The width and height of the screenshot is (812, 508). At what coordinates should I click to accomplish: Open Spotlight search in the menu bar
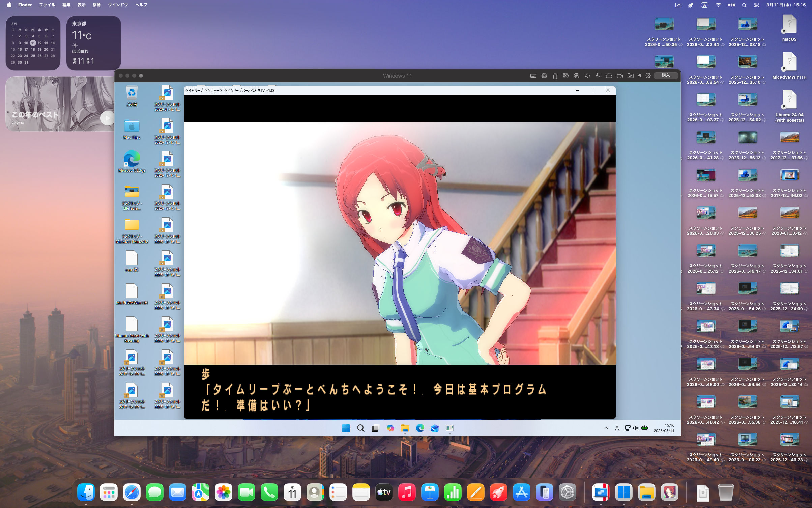pyautogui.click(x=744, y=5)
